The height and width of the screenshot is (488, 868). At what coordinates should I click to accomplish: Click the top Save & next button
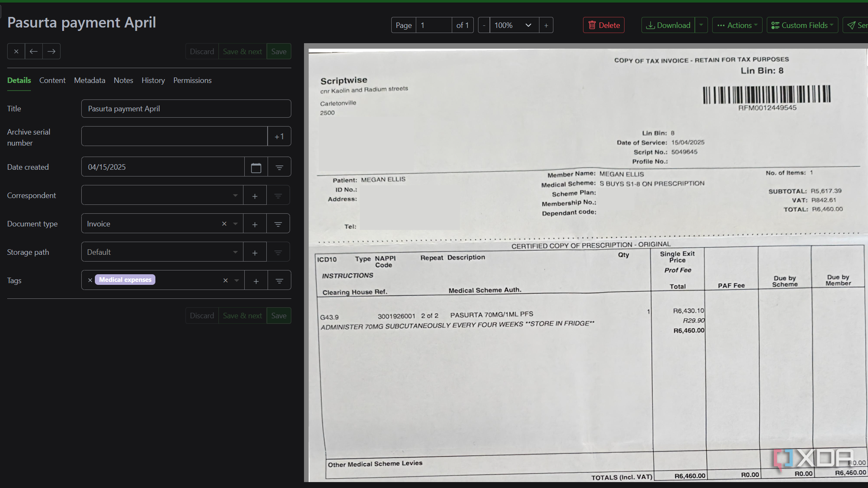coord(243,51)
